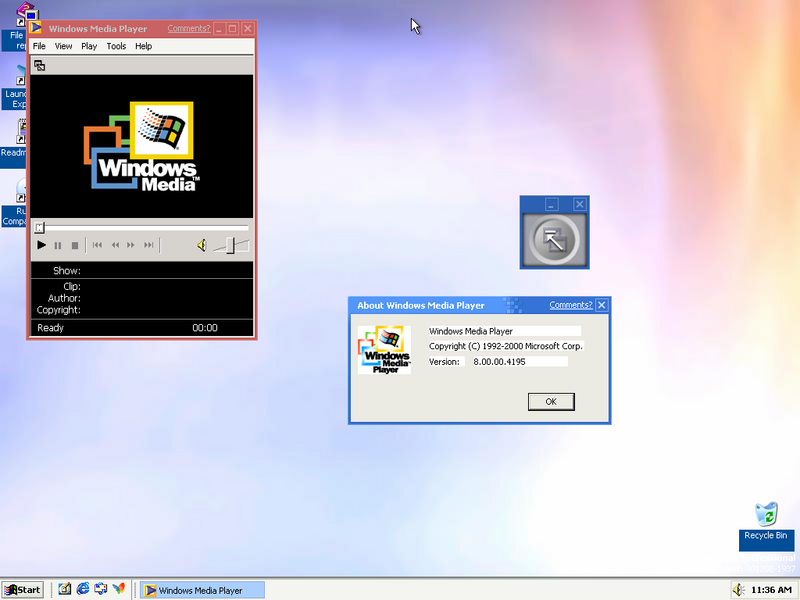This screenshot has height=600, width=800.
Task: Click the seek bar thumb
Action: pyautogui.click(x=39, y=228)
